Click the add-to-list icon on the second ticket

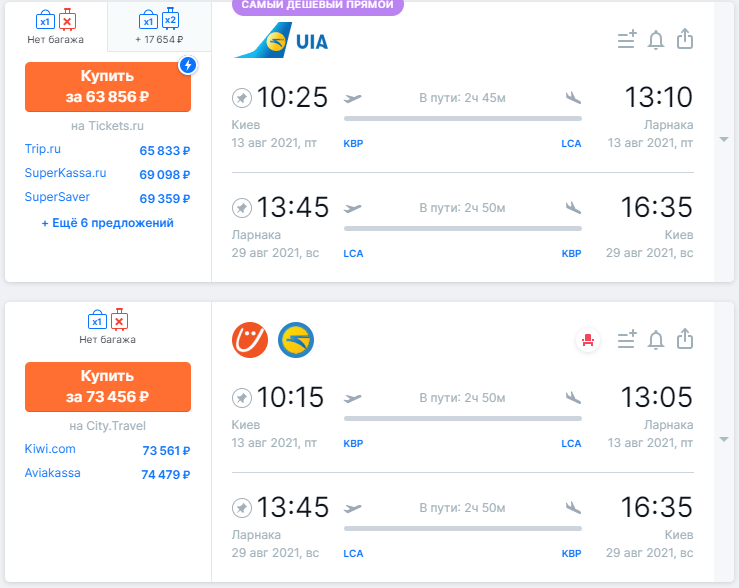627,339
